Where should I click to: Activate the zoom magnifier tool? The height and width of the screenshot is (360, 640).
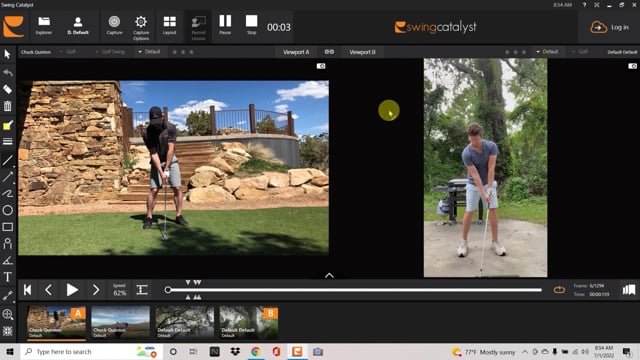[7, 314]
